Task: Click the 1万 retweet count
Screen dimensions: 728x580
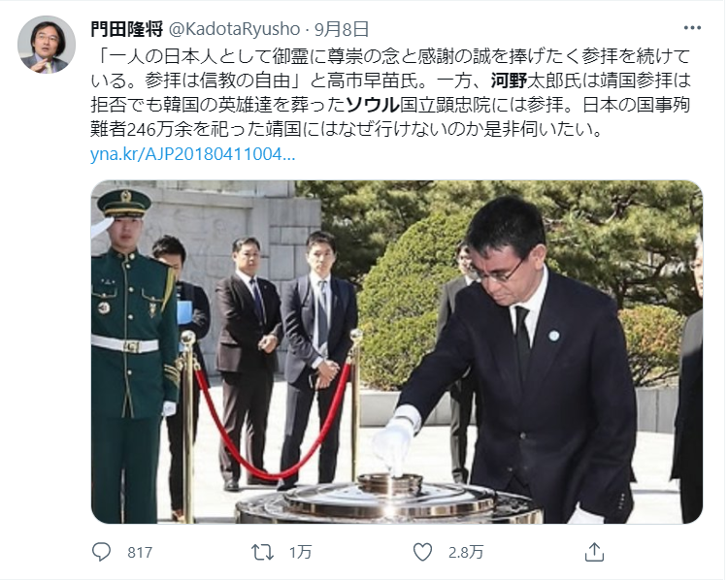Action: point(300,553)
